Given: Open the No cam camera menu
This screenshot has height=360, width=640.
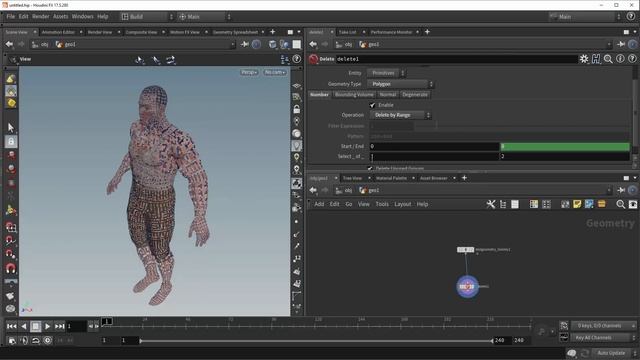Looking at the screenshot, I should (x=275, y=72).
